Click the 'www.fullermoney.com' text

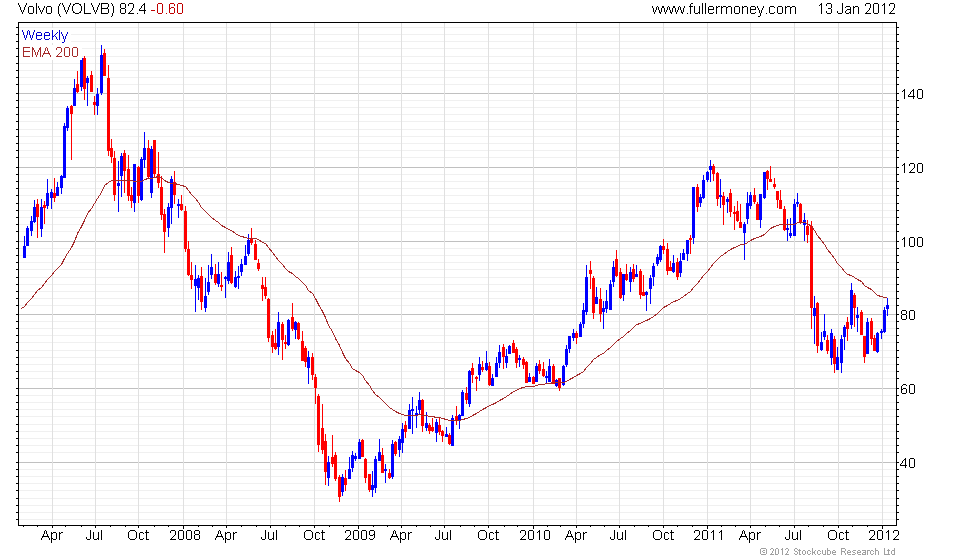point(724,9)
